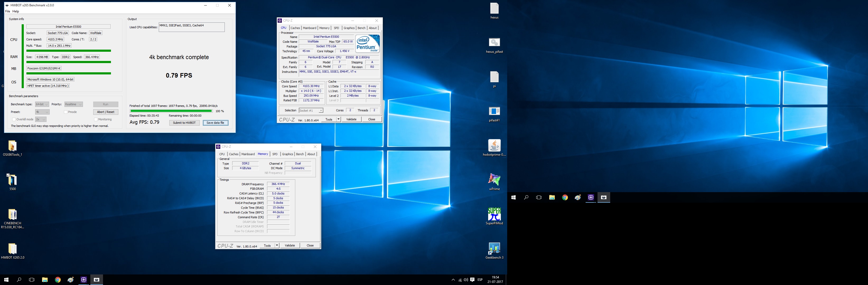Click Tools button in CPU-Z CPU window
The image size is (868, 285).
329,120
